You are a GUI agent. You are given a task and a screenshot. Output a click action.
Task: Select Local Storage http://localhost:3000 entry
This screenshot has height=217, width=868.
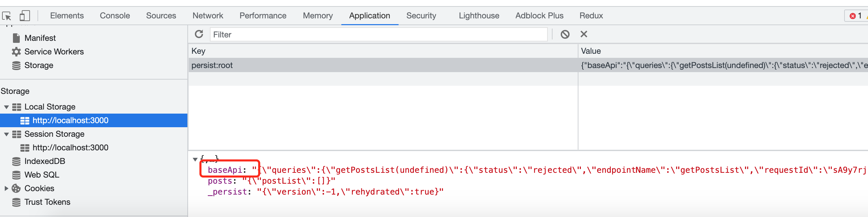[94, 120]
